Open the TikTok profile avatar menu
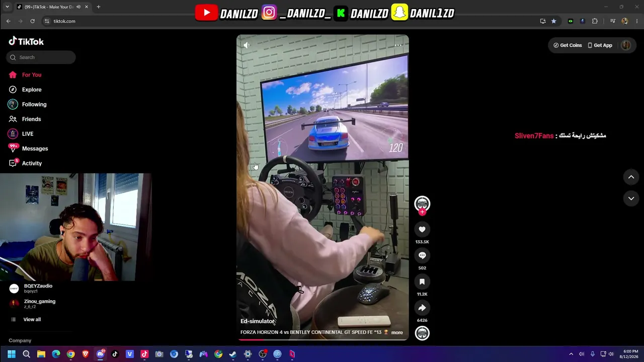The width and height of the screenshot is (644, 362). 626,45
